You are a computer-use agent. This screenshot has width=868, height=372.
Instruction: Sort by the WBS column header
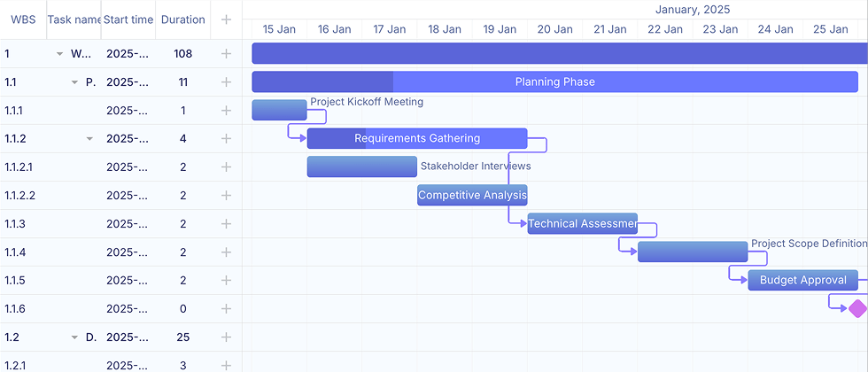pos(23,19)
